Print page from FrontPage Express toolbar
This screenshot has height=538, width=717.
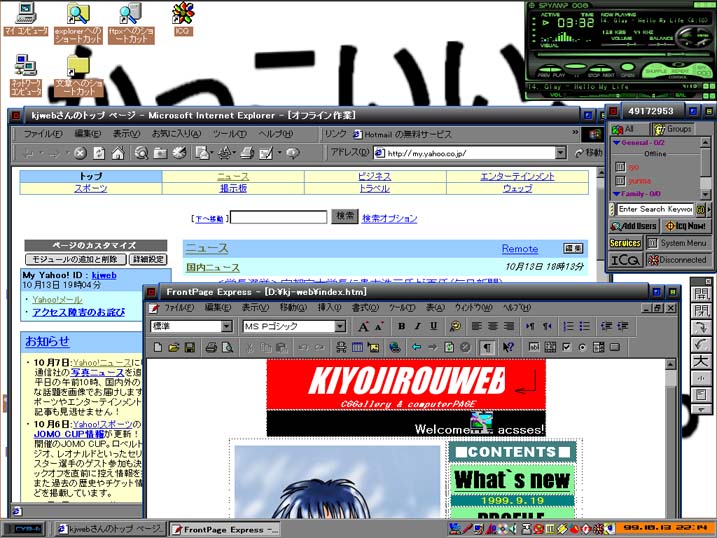click(x=211, y=347)
